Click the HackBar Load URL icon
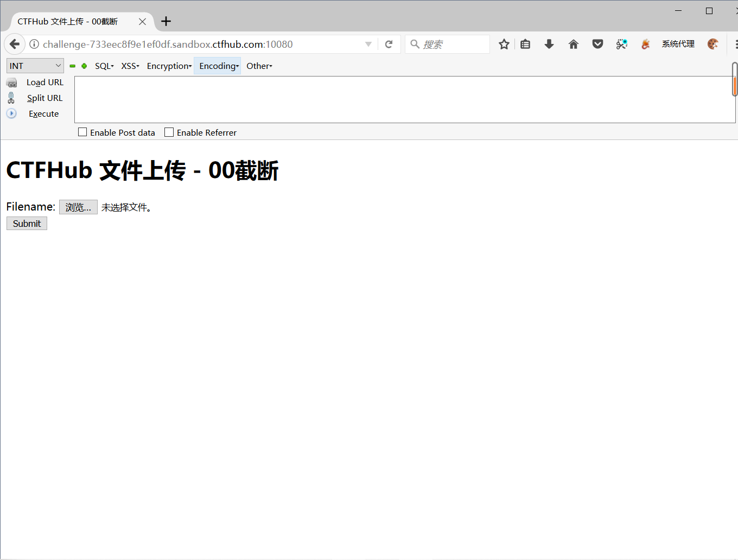 (11, 82)
